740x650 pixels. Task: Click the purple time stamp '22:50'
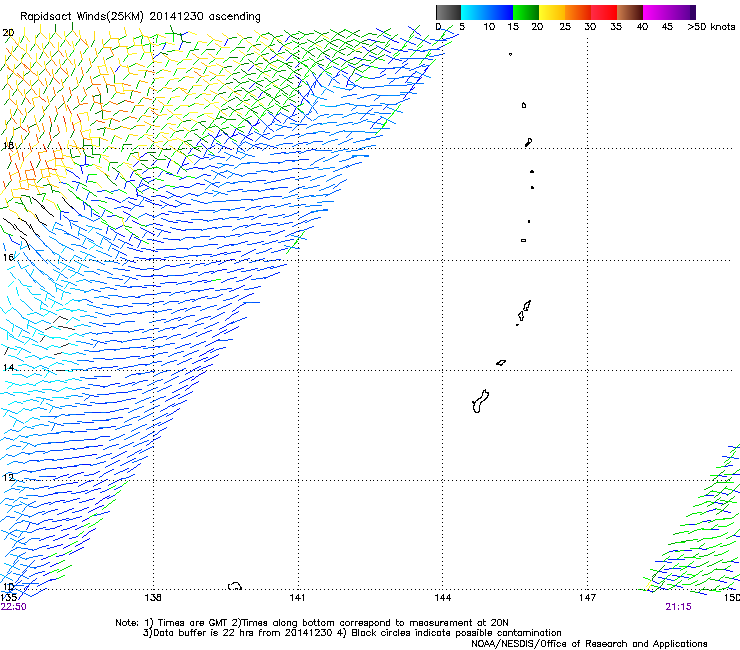tap(14, 607)
